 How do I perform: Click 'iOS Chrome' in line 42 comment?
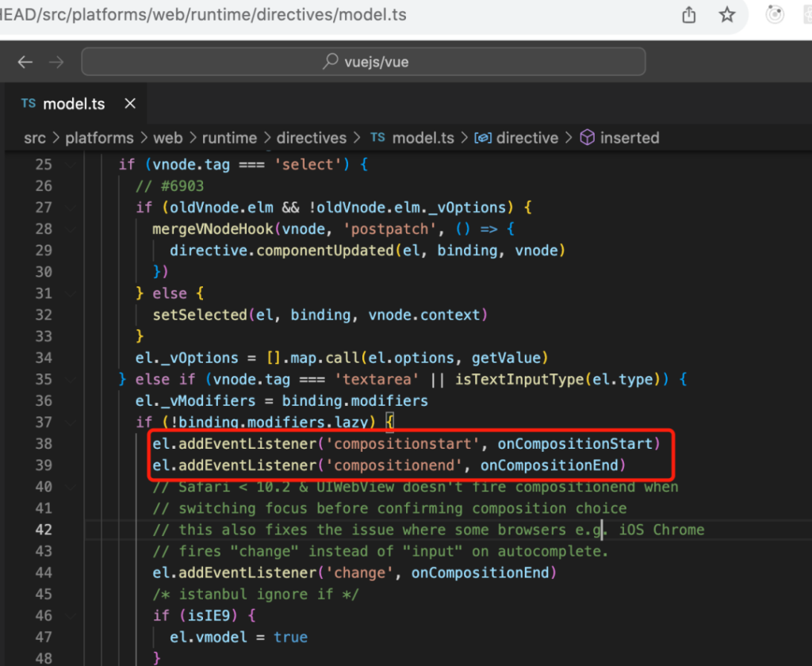[x=661, y=530]
